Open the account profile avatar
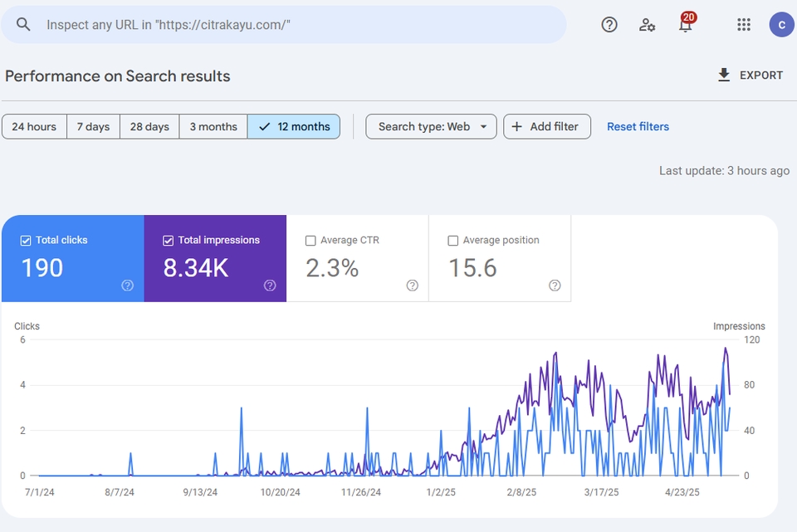 (x=781, y=25)
